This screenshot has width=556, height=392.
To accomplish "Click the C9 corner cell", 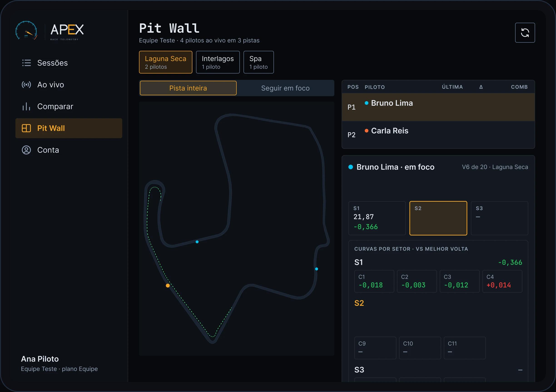I will tap(375, 348).
